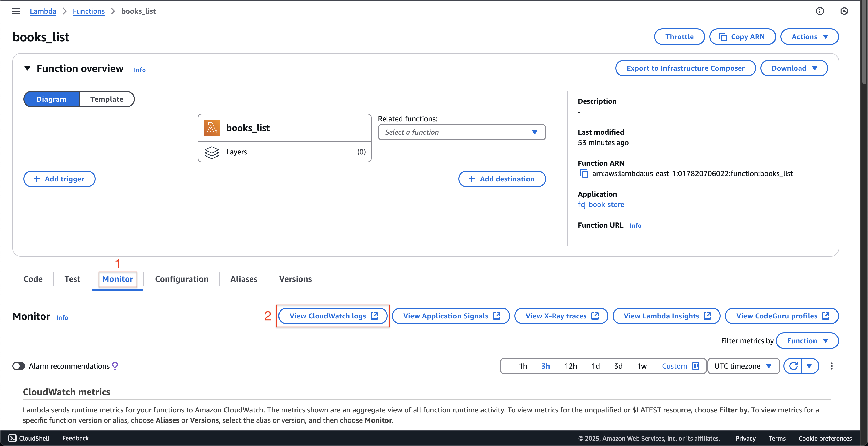Click Export to Infrastructure Composer
The width and height of the screenshot is (868, 446).
[x=685, y=68]
